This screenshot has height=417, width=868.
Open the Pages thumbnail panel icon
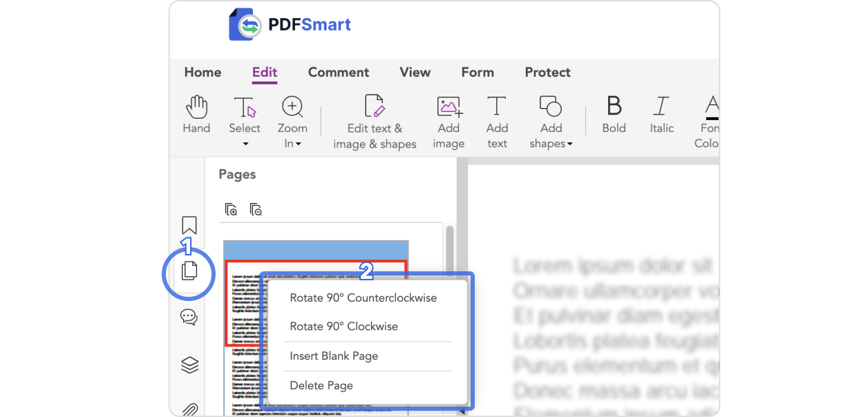click(x=189, y=271)
